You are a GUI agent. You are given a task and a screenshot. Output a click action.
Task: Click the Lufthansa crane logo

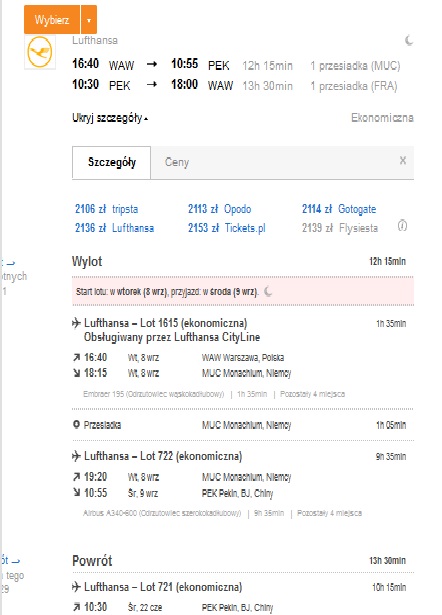coord(40,52)
